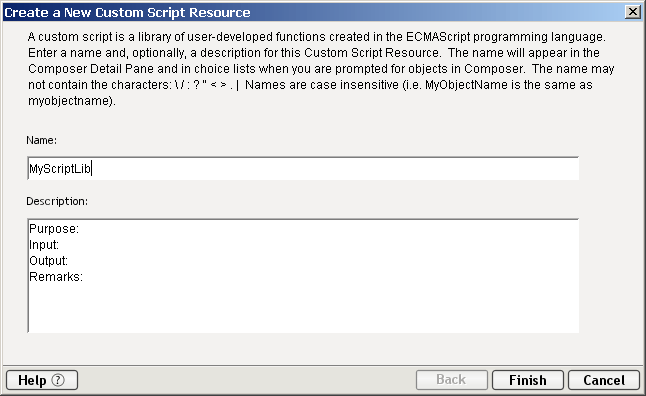Click the word ECMAScript in the instructions

click(438, 37)
